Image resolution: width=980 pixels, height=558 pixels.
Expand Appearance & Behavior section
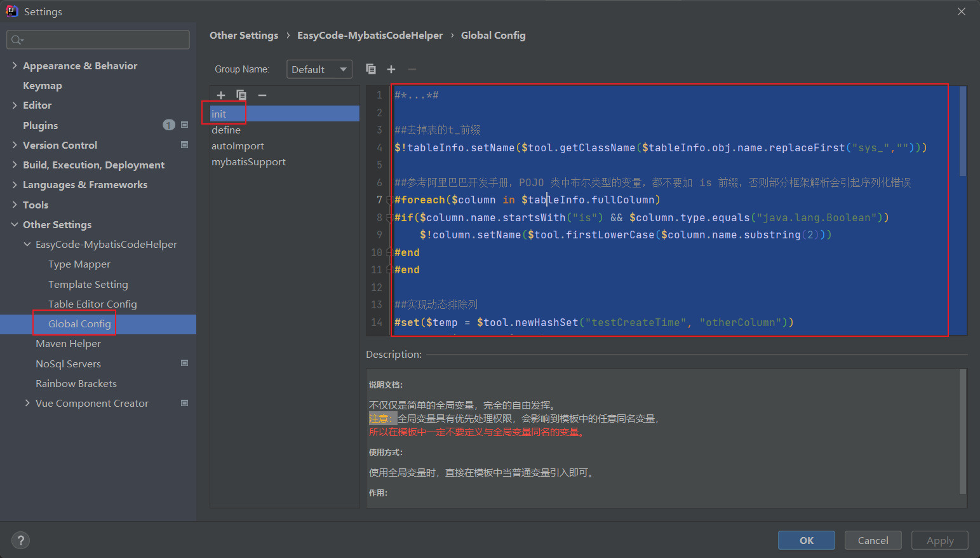pyautogui.click(x=15, y=65)
